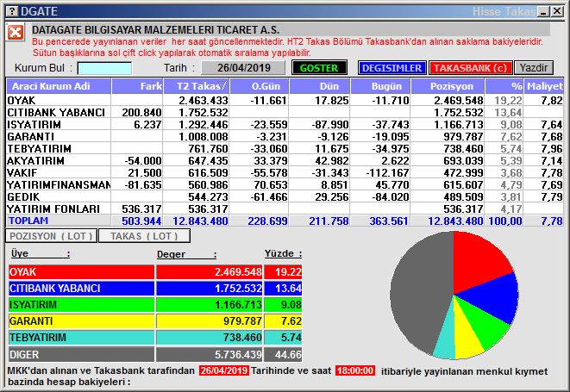
Task: Sort by Pozisyon column header
Action: pos(448,86)
